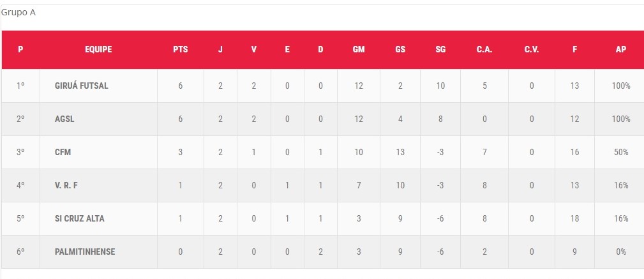Select the AGSL team name
Screen dimensions: 644x279
[65, 119]
